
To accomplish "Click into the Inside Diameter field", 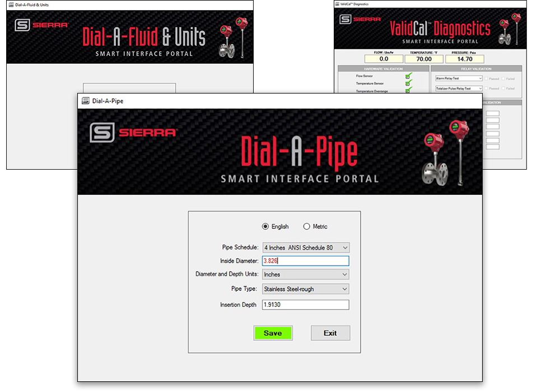I will (x=306, y=260).
